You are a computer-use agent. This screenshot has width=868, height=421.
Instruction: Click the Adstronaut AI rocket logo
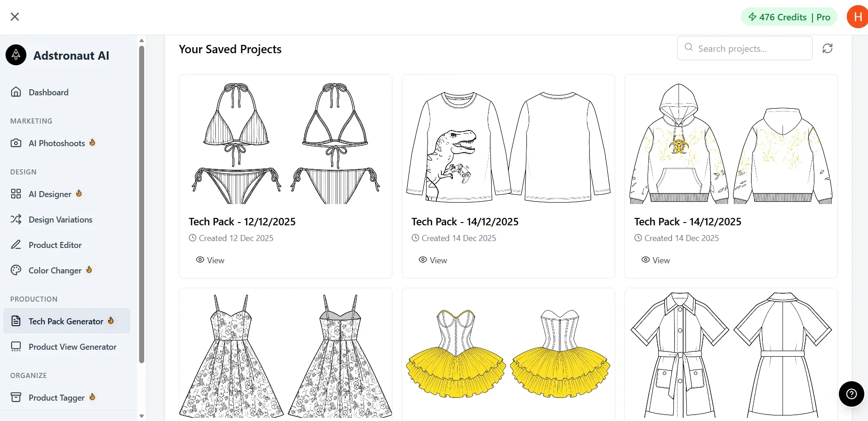pos(16,55)
